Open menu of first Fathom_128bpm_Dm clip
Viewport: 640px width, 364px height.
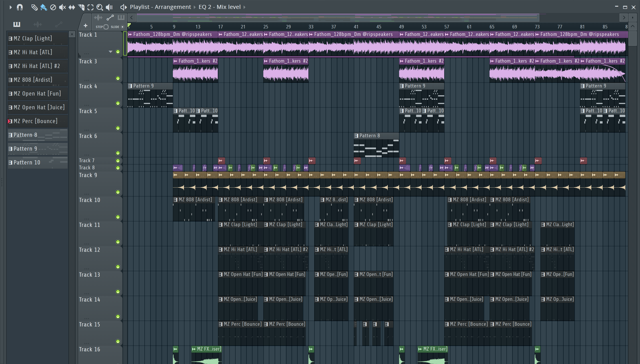(130, 34)
